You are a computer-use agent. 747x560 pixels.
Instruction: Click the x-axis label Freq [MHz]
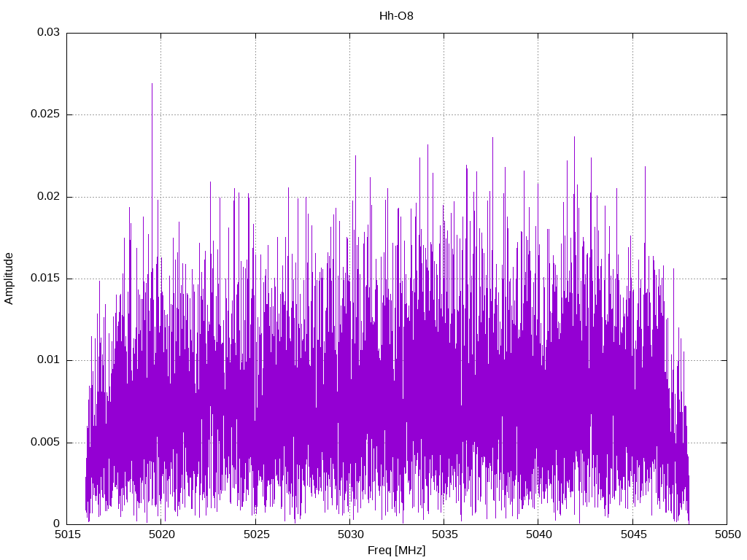click(x=396, y=551)
